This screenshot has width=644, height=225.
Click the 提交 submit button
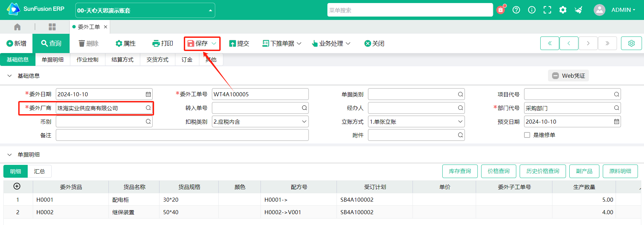[x=239, y=44]
